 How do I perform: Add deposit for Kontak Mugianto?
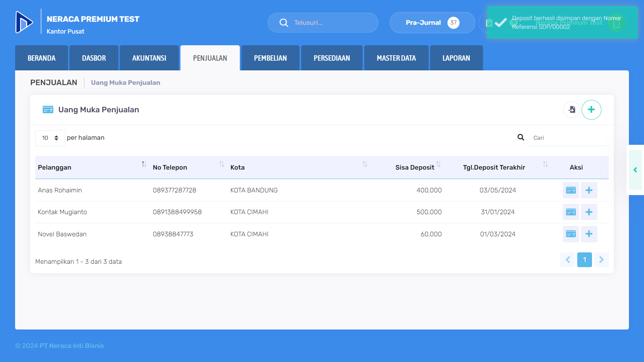pyautogui.click(x=589, y=212)
